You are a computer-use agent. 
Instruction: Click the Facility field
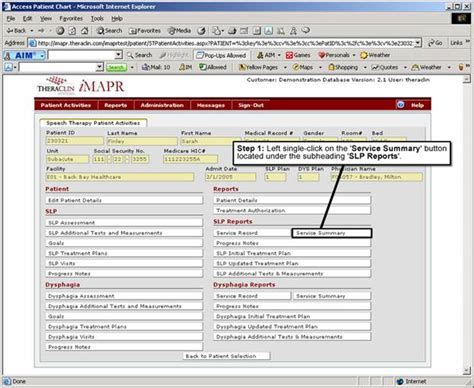pos(120,177)
